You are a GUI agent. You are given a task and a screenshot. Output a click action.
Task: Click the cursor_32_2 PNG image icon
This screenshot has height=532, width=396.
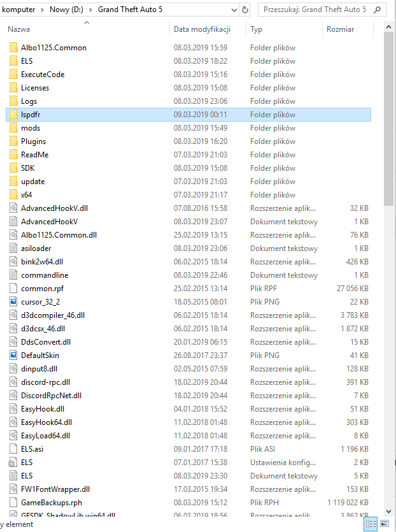click(x=13, y=302)
